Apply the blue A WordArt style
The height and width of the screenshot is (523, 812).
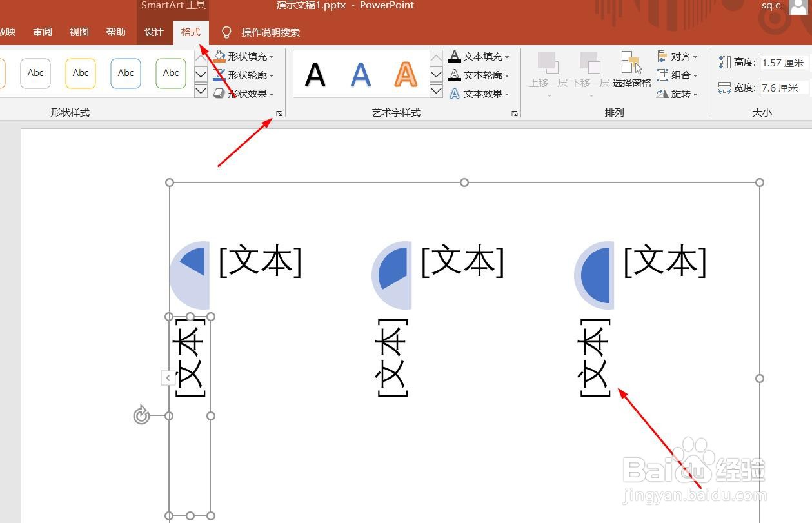[361, 75]
